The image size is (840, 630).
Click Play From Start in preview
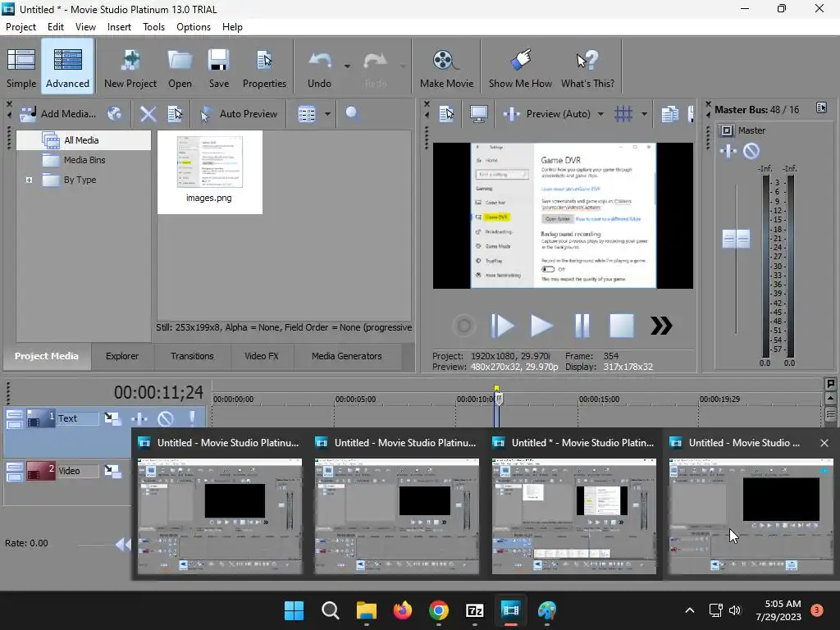tap(502, 326)
